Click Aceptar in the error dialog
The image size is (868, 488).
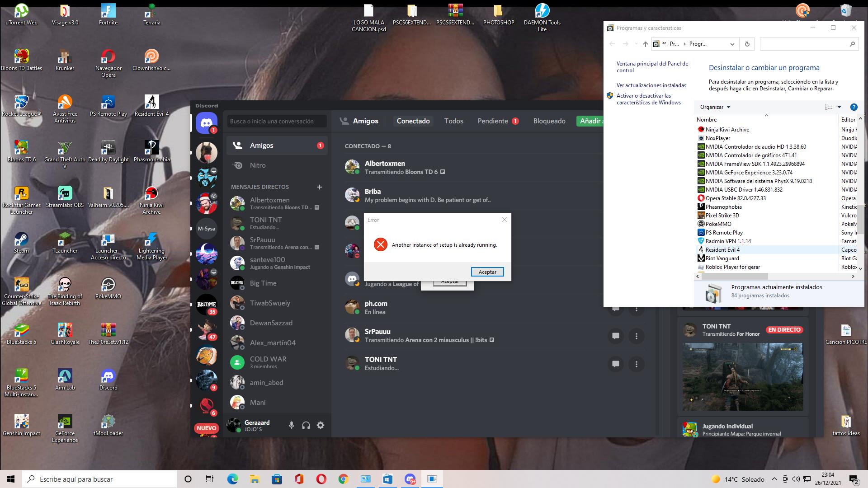pyautogui.click(x=487, y=272)
